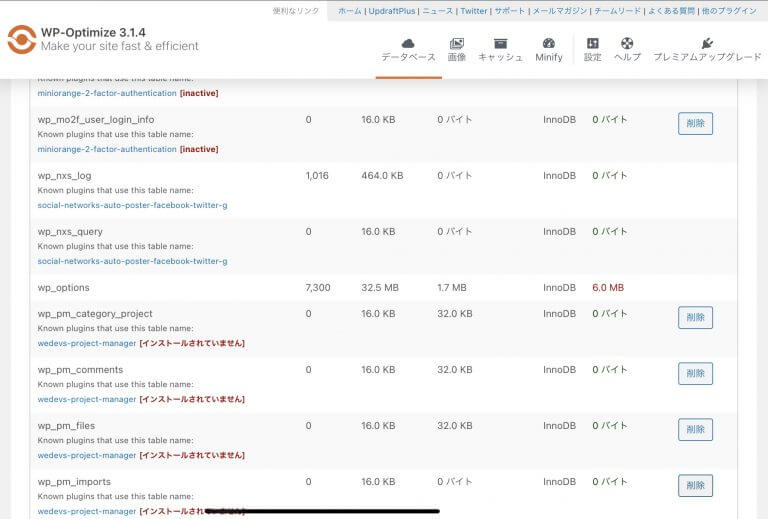Click the wp_options table name
This screenshot has width=768, height=519.
click(x=64, y=287)
